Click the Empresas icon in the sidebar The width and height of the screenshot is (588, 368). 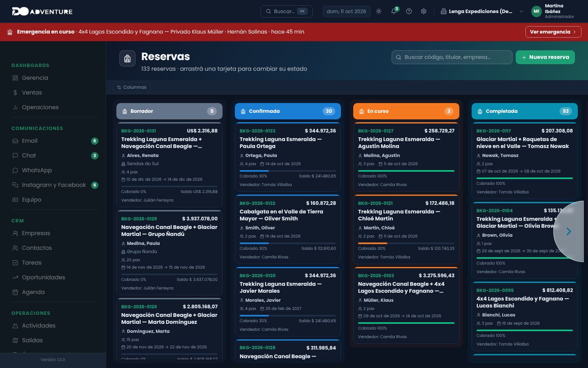[x=15, y=233]
